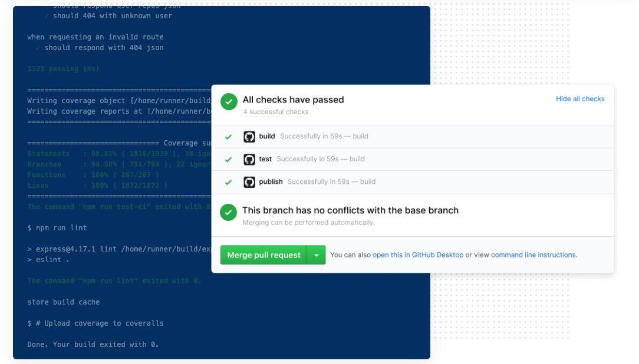Click the GitHub icon next to test
The height and width of the screenshot is (364, 639).
pos(249,159)
